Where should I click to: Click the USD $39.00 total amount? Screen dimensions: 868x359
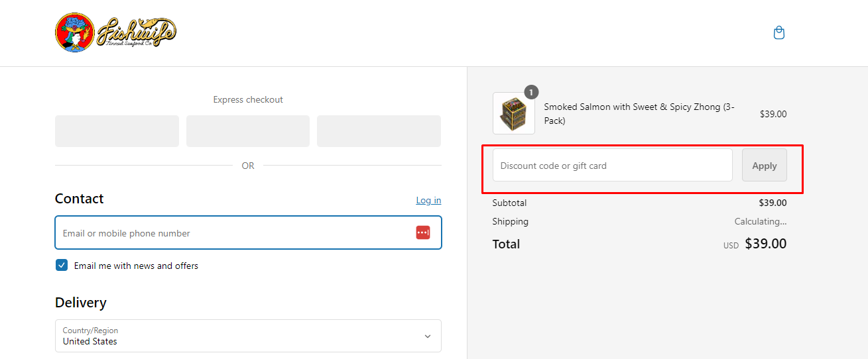coord(755,244)
